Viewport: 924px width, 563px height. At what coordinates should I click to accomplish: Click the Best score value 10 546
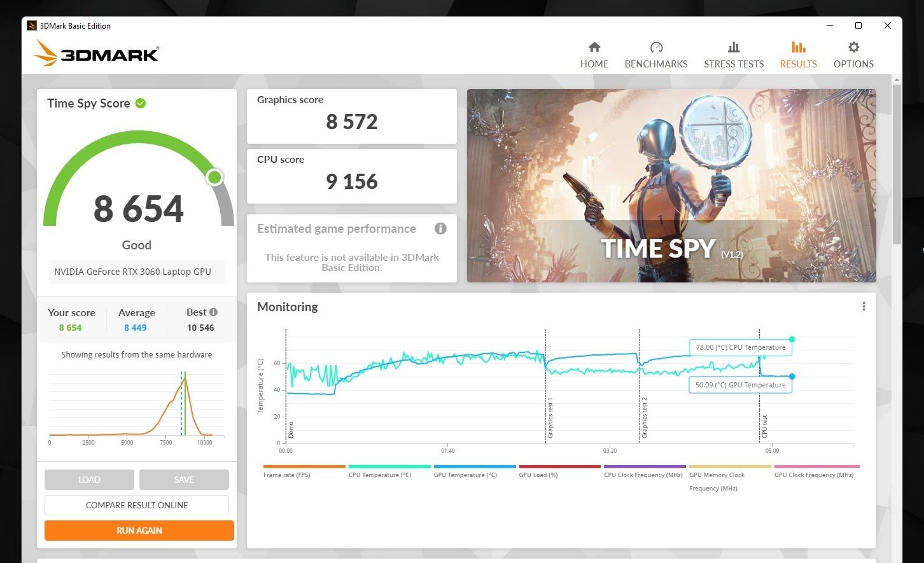[200, 328]
